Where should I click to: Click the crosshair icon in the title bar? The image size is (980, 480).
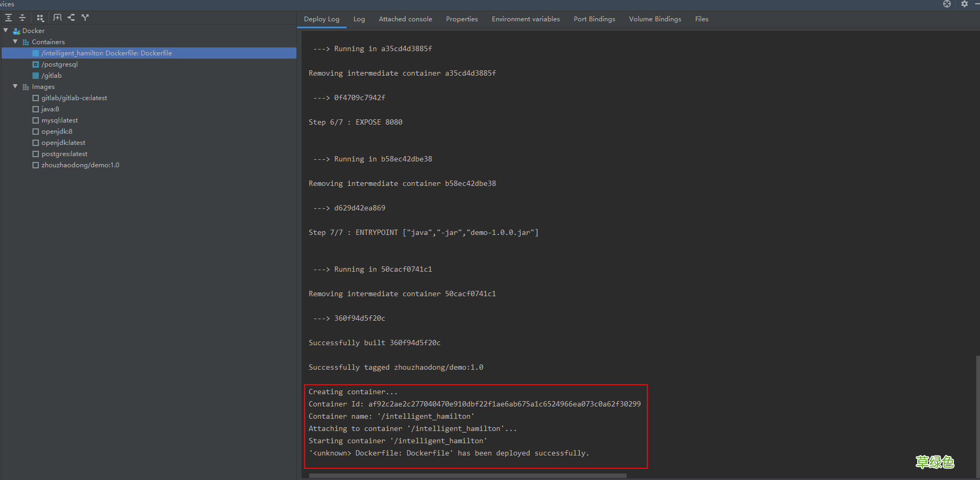click(947, 4)
